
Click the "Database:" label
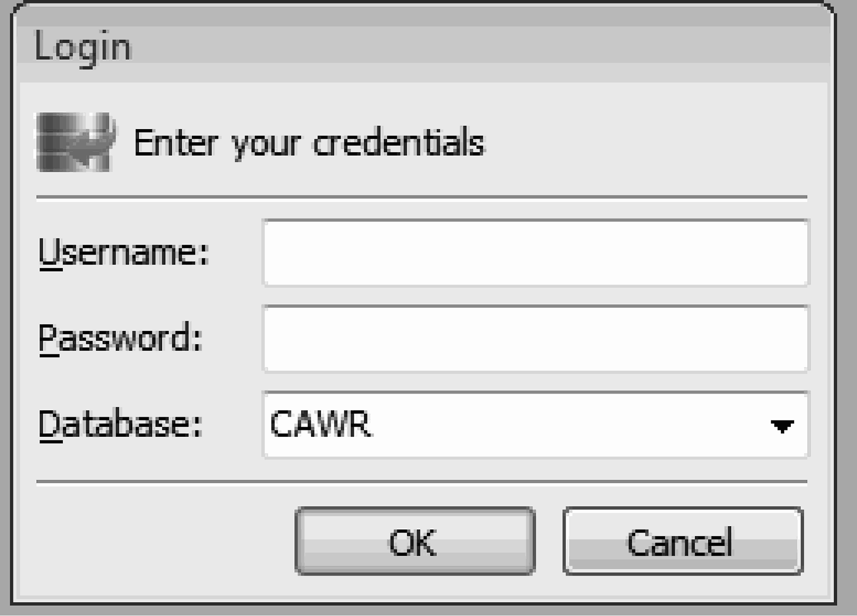[120, 424]
